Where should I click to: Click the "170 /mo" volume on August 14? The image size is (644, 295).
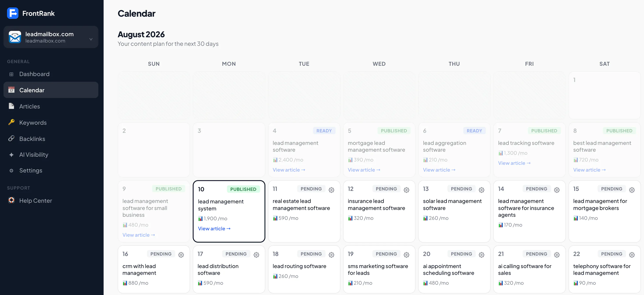[x=510, y=225]
